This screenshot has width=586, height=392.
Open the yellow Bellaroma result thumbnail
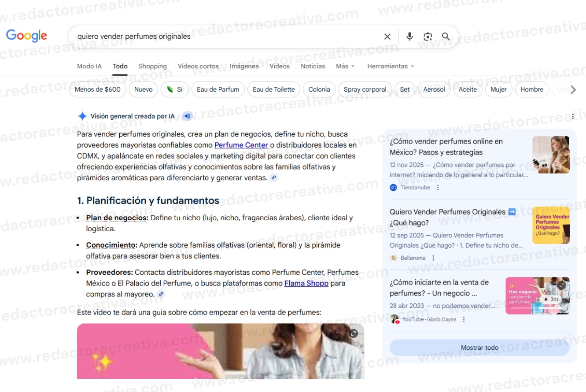551,225
